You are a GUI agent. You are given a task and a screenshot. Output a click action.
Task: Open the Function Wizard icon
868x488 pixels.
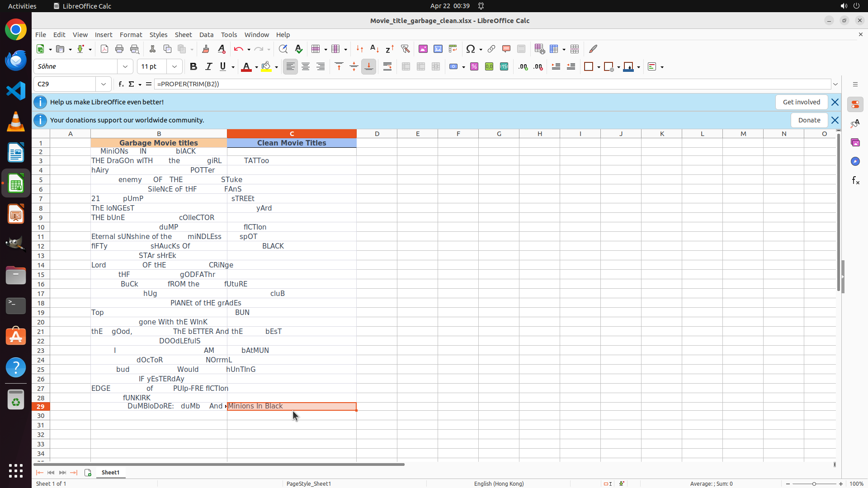(121, 84)
